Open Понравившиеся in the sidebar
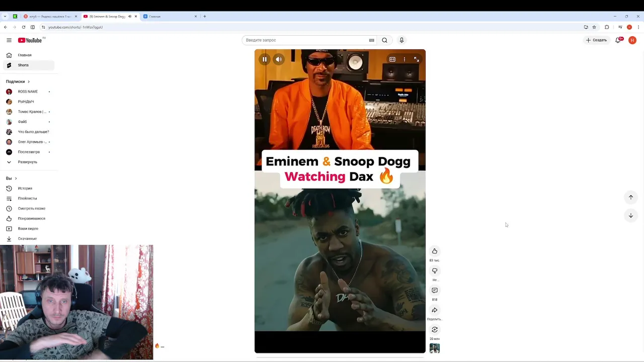 [29, 219]
